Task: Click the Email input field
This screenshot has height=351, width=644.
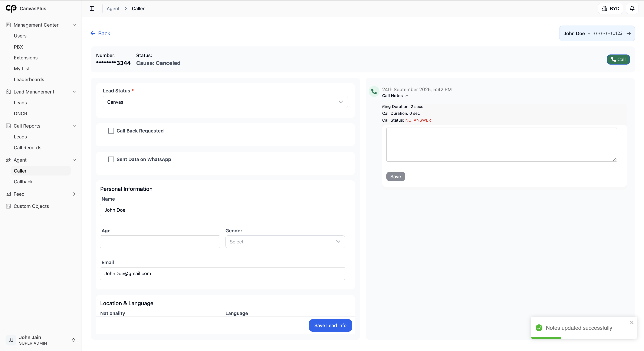Action: 223,273
